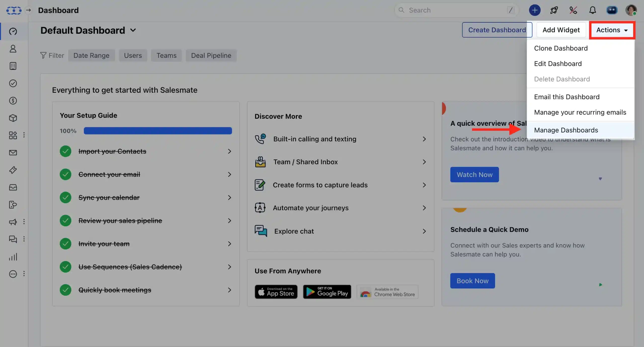This screenshot has height=347, width=644.
Task: Click green check beside Sync your calendar
Action: pyautogui.click(x=65, y=198)
